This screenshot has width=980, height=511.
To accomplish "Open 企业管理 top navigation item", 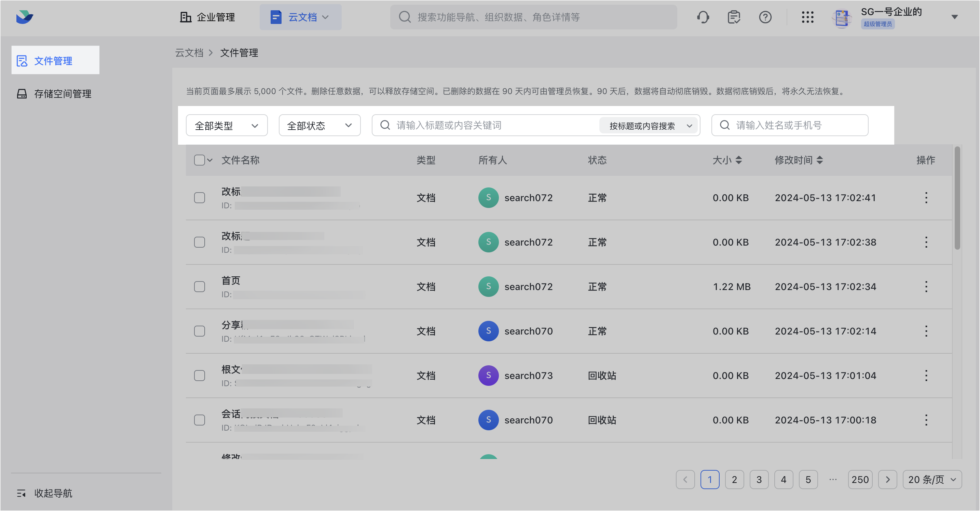I will [x=207, y=17].
